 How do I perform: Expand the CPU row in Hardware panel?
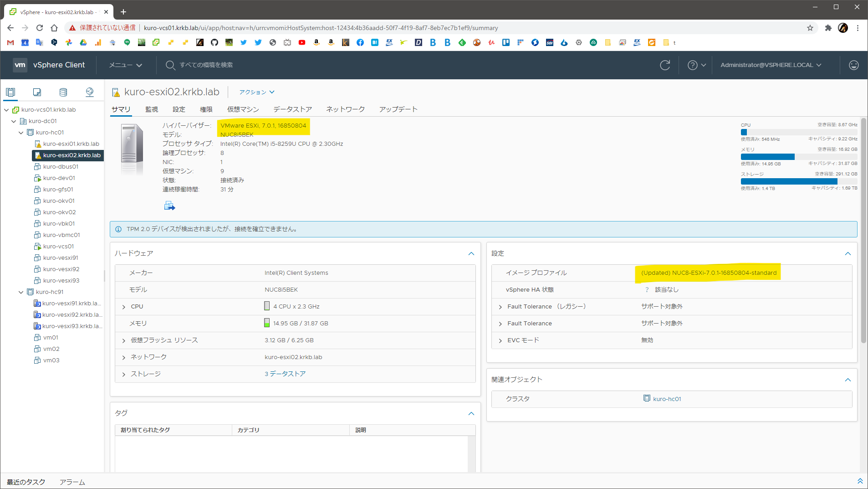click(123, 306)
